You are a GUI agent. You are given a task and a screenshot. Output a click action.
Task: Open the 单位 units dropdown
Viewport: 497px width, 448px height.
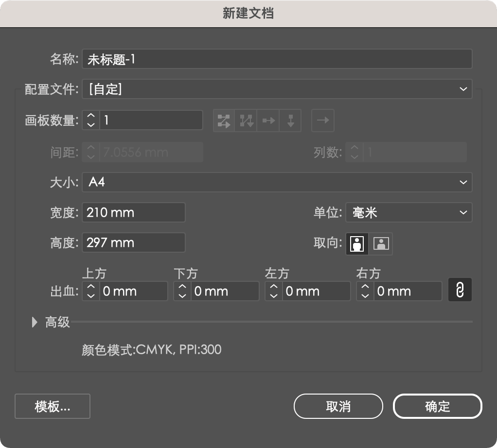(408, 212)
